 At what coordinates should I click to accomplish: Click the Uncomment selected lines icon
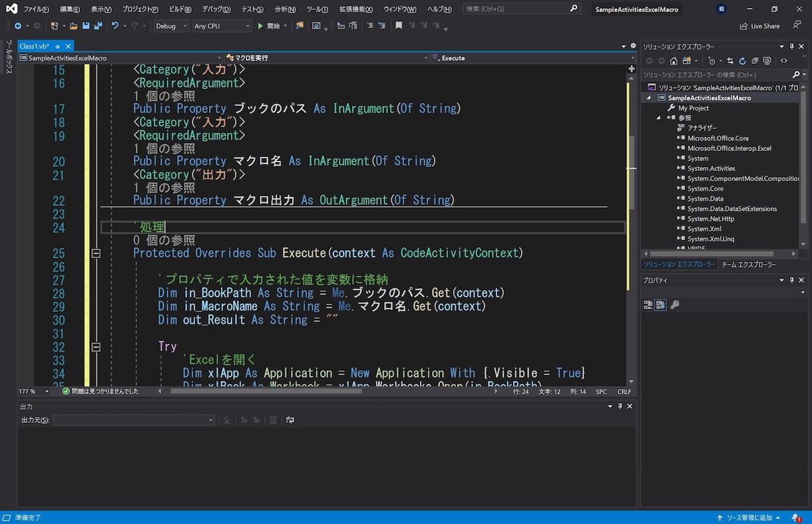(381, 26)
